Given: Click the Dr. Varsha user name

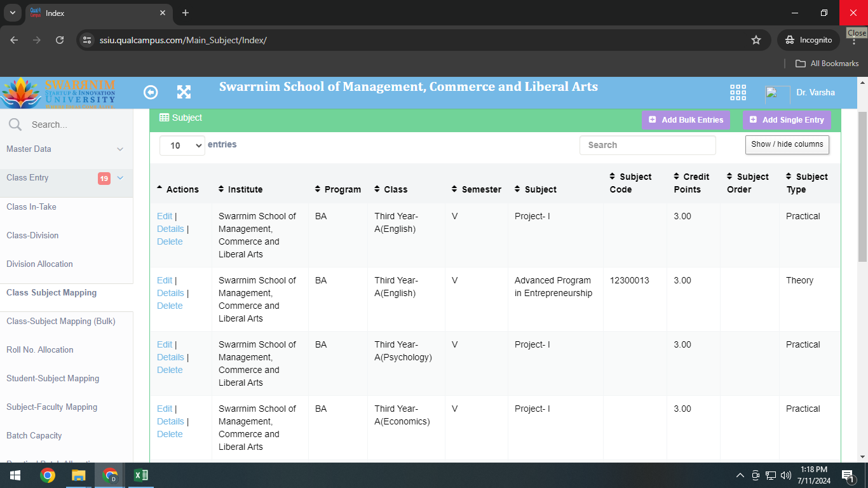Looking at the screenshot, I should click(x=816, y=93).
